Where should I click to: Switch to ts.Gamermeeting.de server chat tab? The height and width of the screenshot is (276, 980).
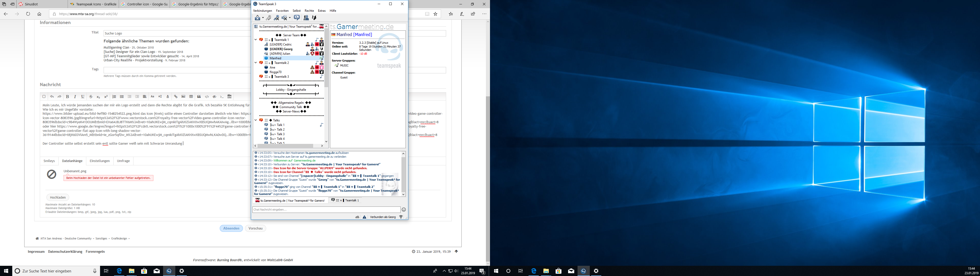tap(290, 200)
